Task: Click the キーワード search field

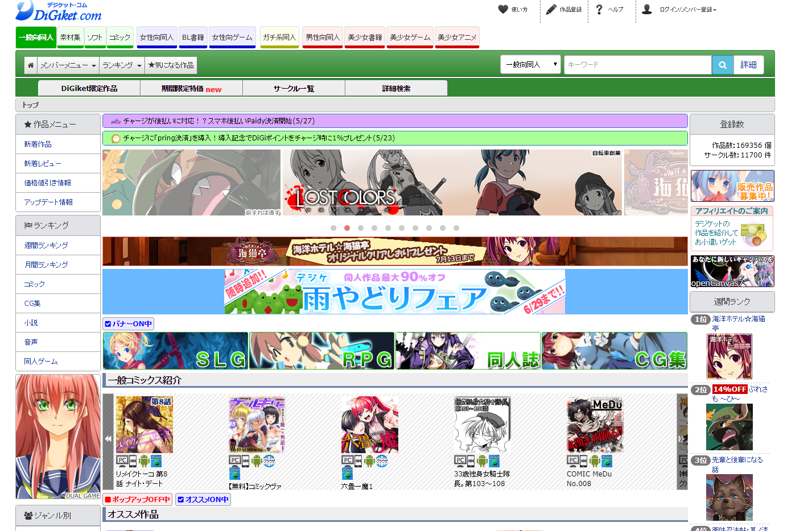Action: 638,65
